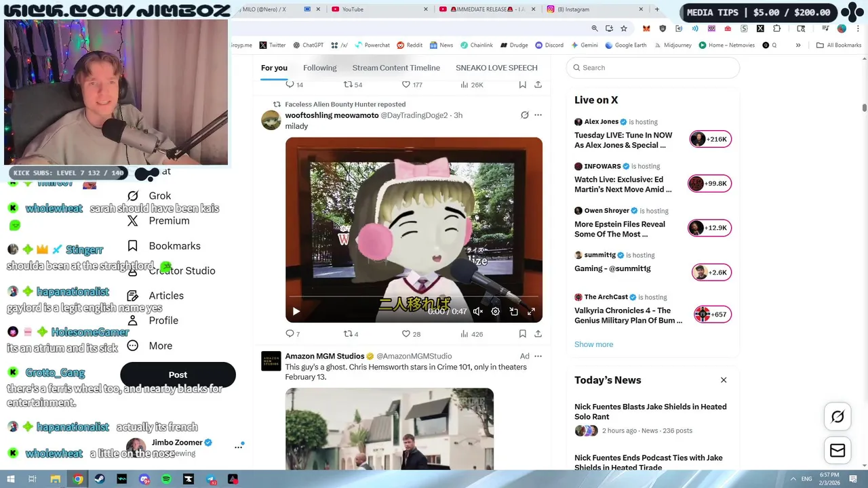This screenshot has width=868, height=488.
Task: Reply to the milady post (7)
Action: 293,333
